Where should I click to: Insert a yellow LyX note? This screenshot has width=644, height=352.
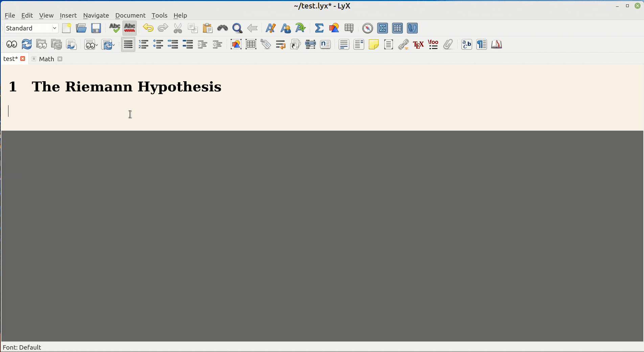click(x=374, y=44)
